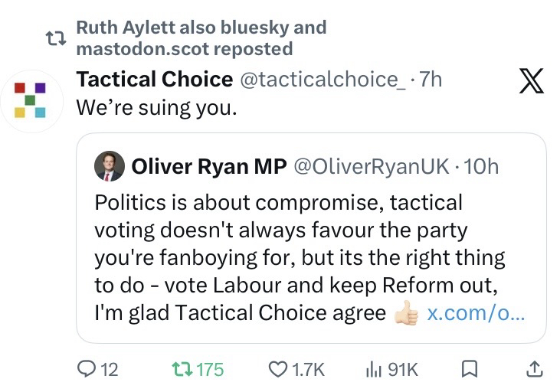Click the 10h timestamp on quoted tweet
The width and height of the screenshot is (560, 392).
pyautogui.click(x=483, y=166)
